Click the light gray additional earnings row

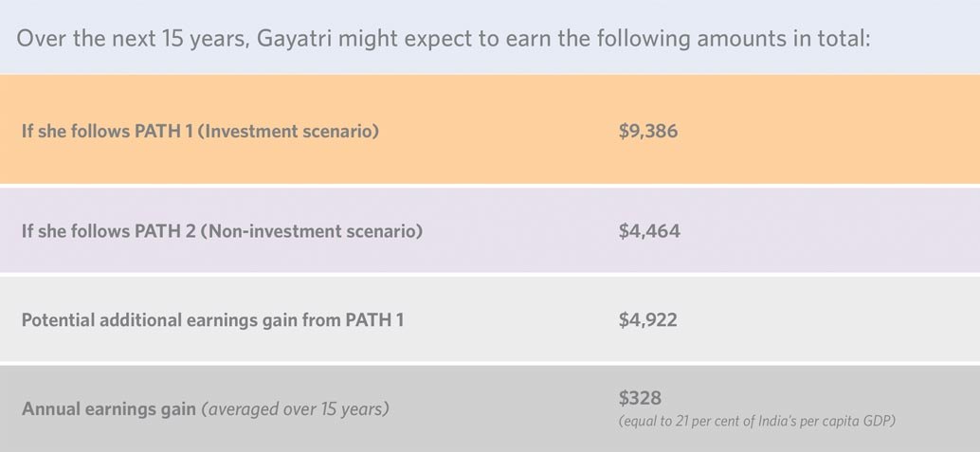coord(490,318)
